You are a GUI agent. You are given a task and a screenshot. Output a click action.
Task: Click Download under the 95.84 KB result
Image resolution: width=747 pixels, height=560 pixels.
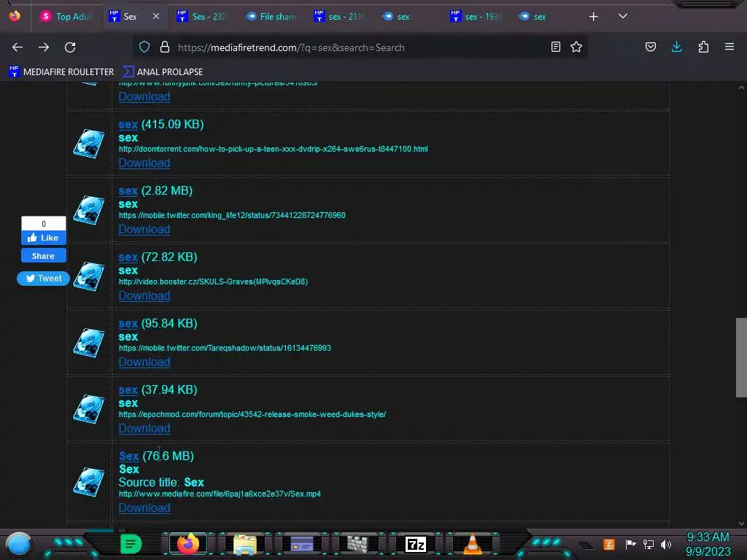coord(144,362)
